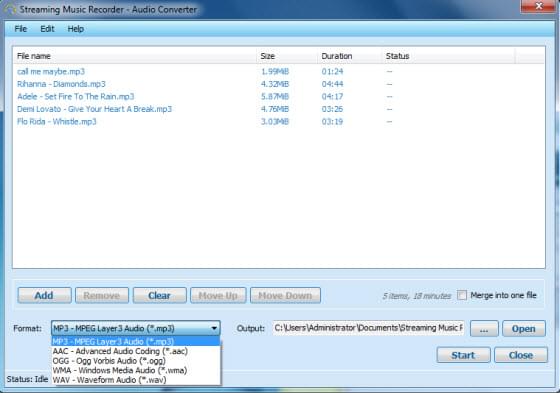This screenshot has width=560, height=393.
Task: Choose AAC - Advanced Audio Coding format
Action: 136,351
